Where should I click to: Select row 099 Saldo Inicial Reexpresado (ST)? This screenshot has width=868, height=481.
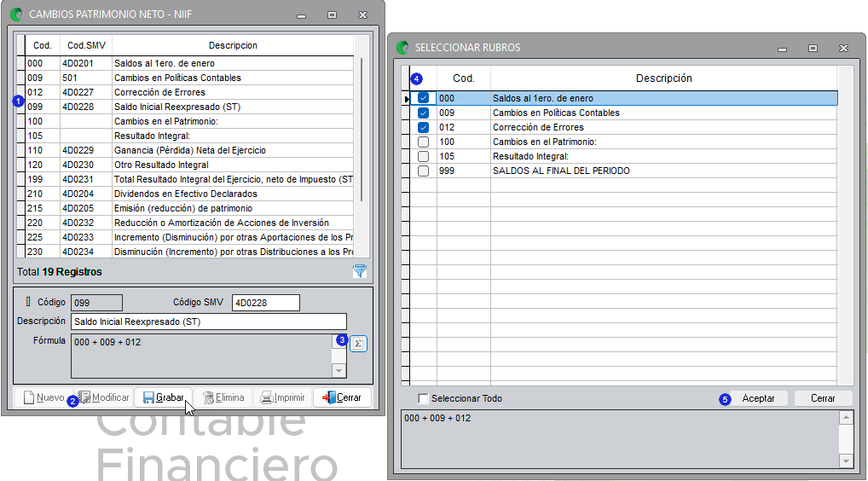point(189,107)
